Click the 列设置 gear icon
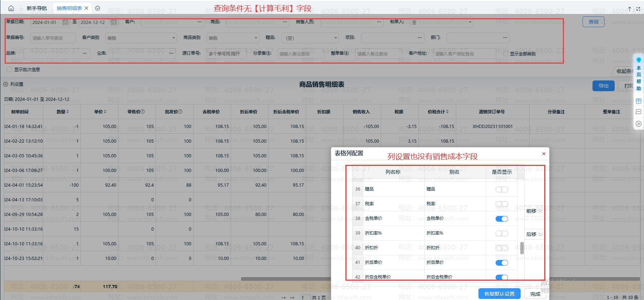This screenshot has height=300, width=644. pyautogui.click(x=6, y=84)
